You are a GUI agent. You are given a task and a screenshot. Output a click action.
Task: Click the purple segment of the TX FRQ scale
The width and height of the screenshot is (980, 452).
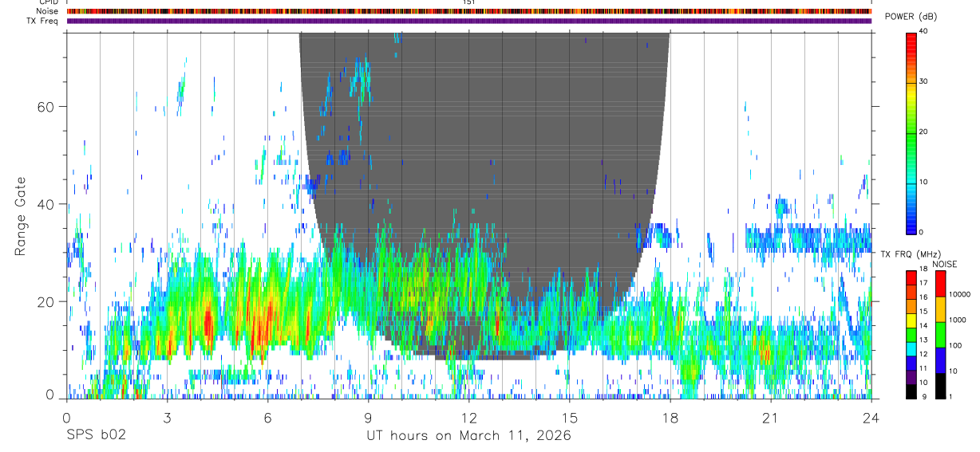(x=911, y=377)
